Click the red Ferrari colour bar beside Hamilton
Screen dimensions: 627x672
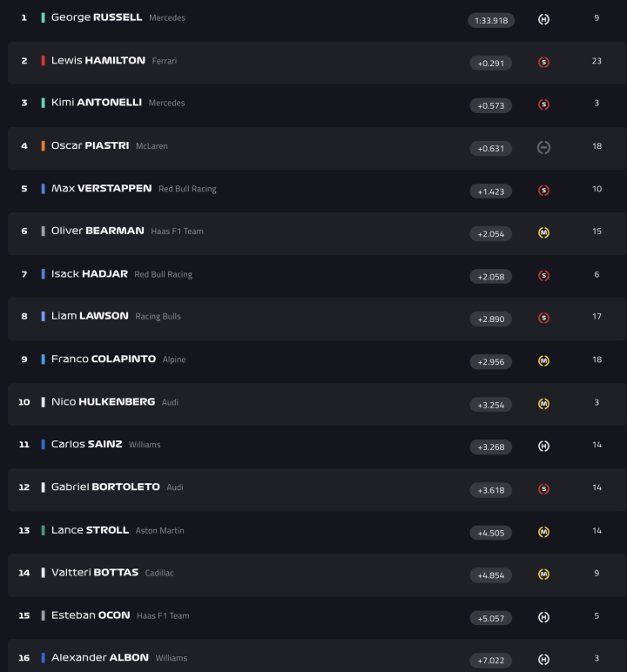[43, 61]
